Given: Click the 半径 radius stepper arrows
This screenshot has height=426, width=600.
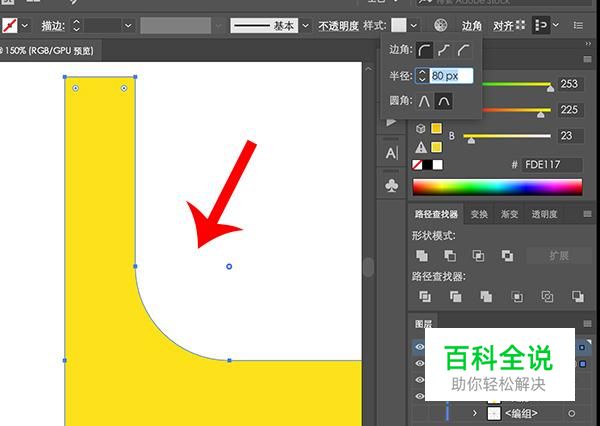Looking at the screenshot, I should click(x=422, y=76).
